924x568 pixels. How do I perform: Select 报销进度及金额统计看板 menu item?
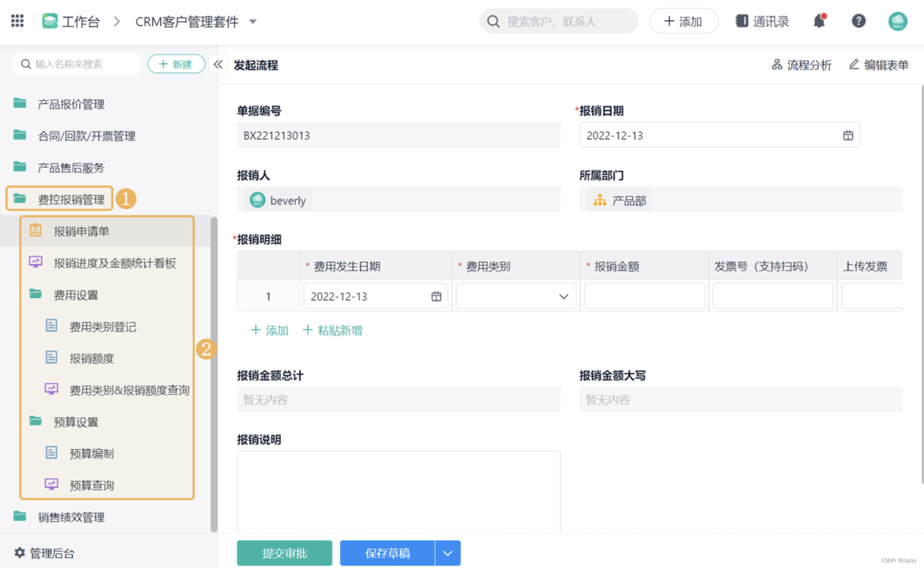[x=115, y=263]
